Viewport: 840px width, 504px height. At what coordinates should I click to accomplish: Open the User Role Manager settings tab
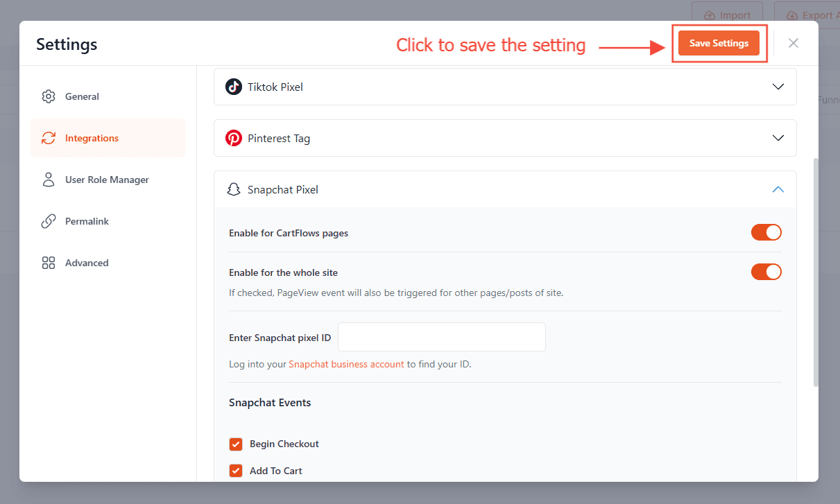(107, 180)
